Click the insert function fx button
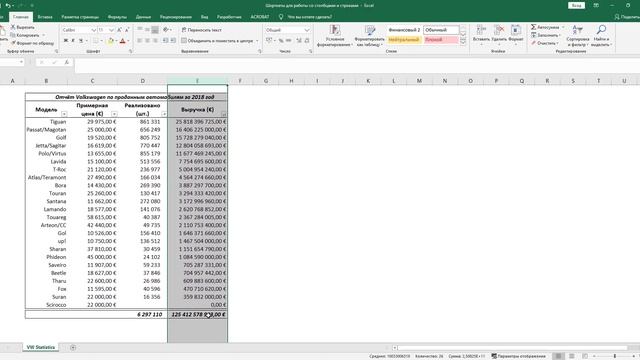 click(x=67, y=62)
